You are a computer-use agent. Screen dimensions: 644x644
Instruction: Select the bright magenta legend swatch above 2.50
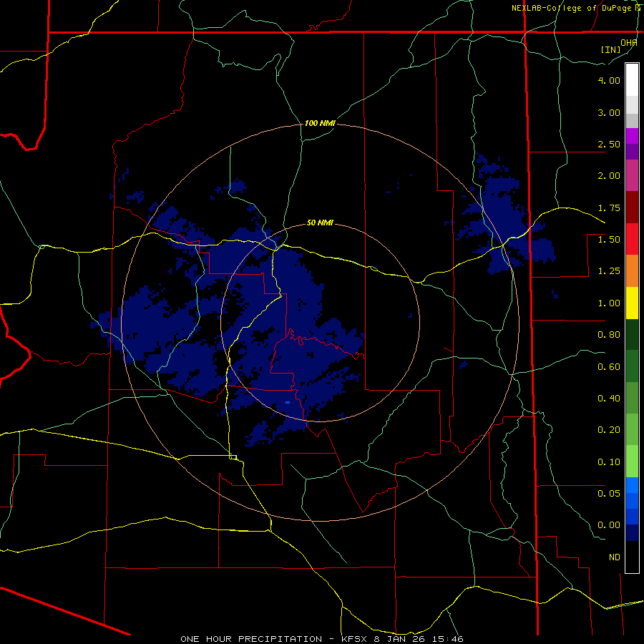(x=632, y=136)
